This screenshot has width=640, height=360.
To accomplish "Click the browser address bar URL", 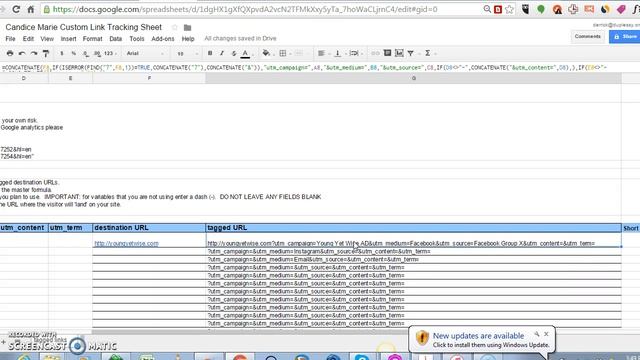I will [x=245, y=9].
